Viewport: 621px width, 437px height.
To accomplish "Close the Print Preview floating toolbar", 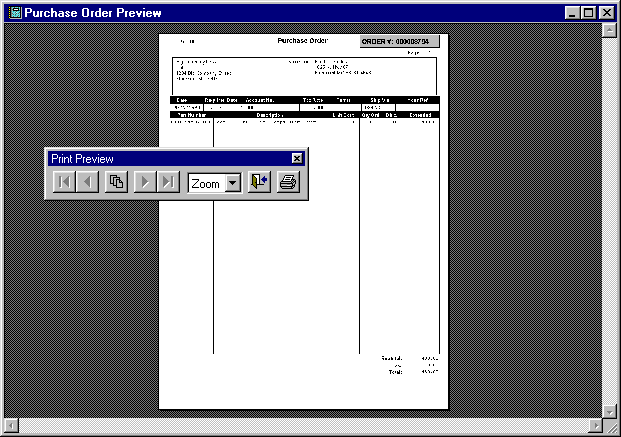I will (x=297, y=158).
